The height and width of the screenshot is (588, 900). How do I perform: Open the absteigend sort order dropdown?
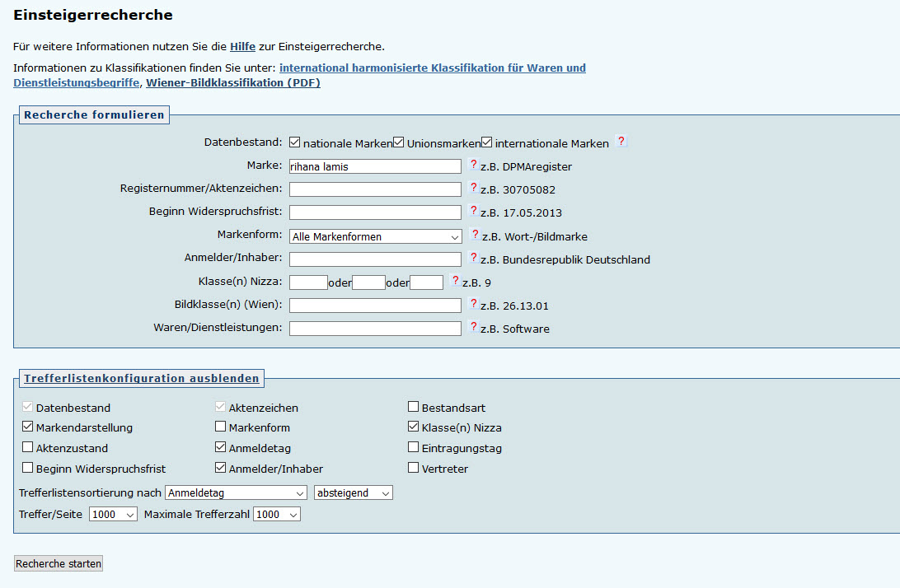[x=354, y=492]
